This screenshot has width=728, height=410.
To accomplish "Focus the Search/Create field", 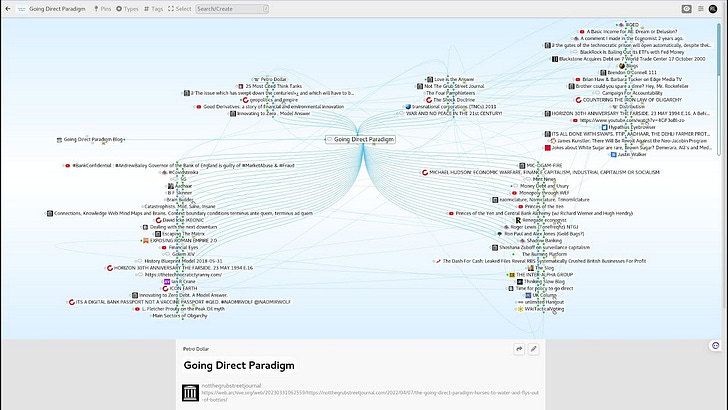I will point(232,9).
